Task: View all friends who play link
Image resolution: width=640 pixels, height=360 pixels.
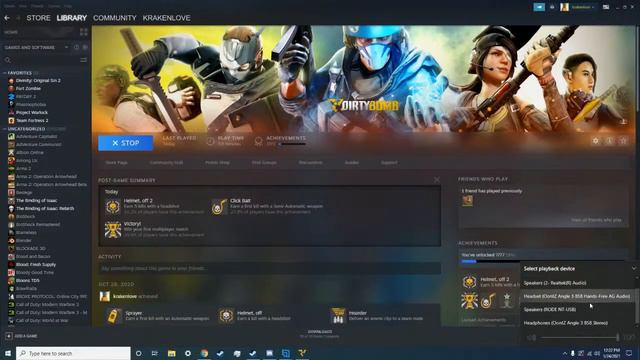Action: 596,220
